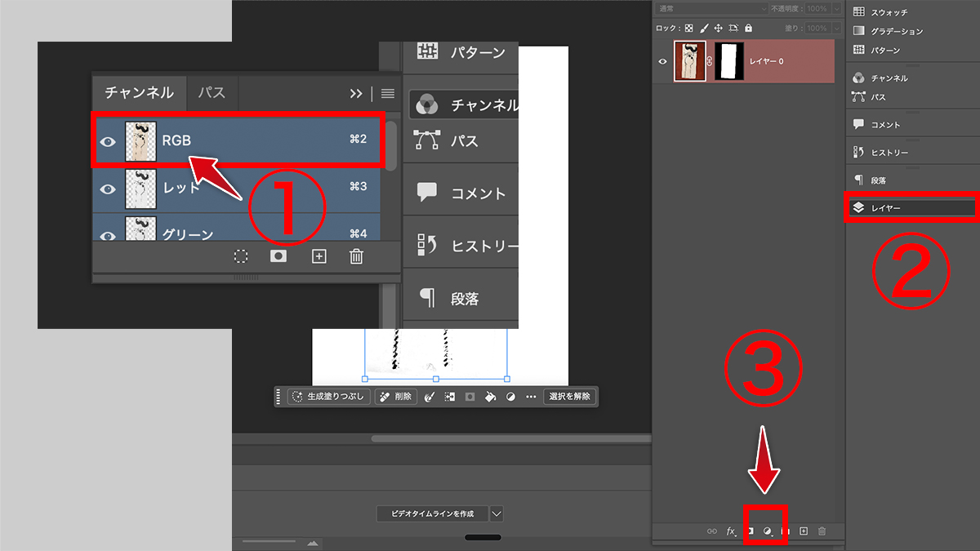Toggle the レッド channel eye icon
This screenshot has height=551, width=980.
click(x=108, y=189)
